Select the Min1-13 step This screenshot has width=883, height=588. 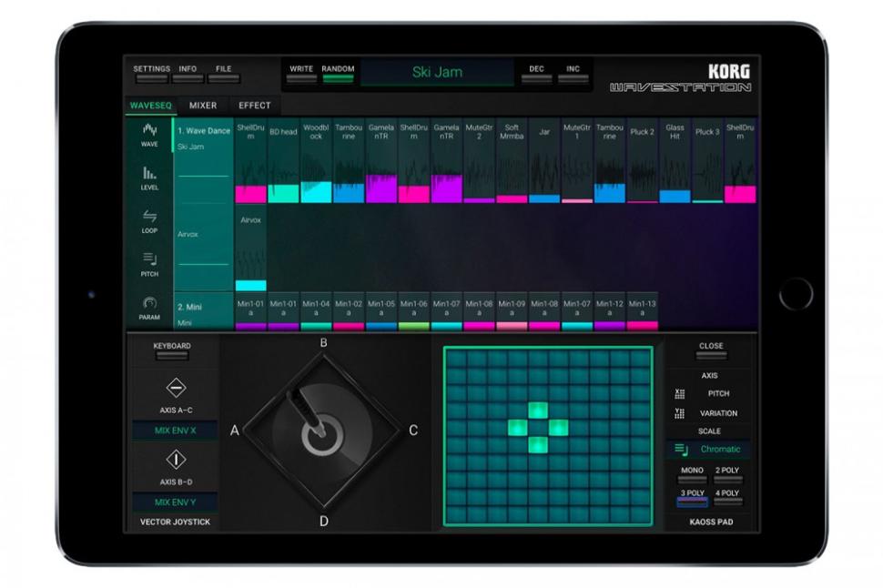click(x=642, y=311)
